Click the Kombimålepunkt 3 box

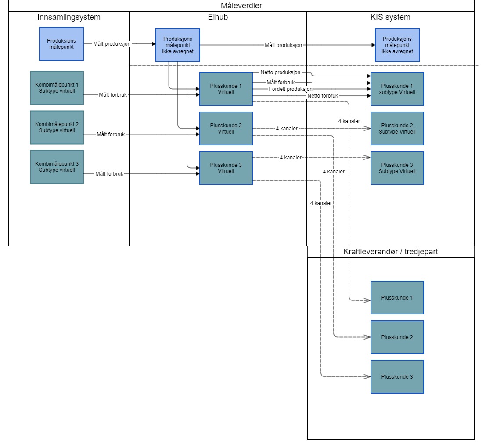point(57,167)
